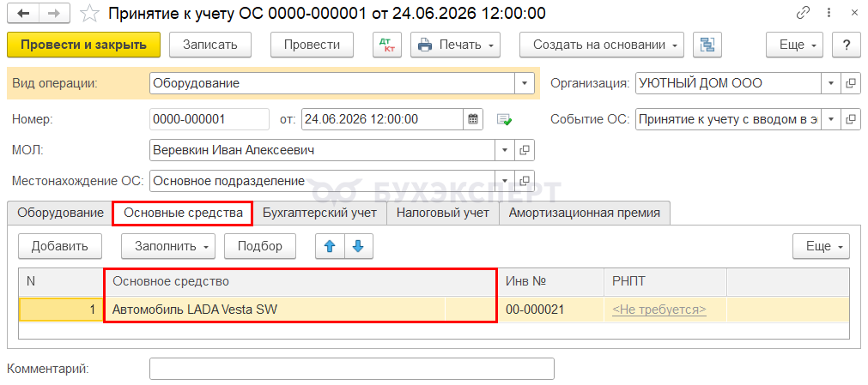868x385 pixels.
Task: Switch to Налоговый учет tab
Action: click(x=443, y=213)
